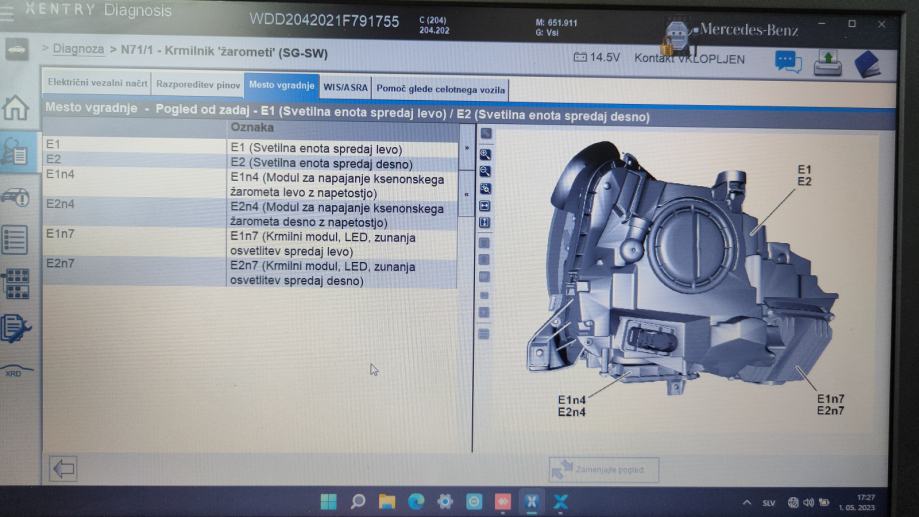This screenshot has height=517, width=919.
Task: Select the 'Mesto vgradnje' tab
Action: [x=281, y=86]
